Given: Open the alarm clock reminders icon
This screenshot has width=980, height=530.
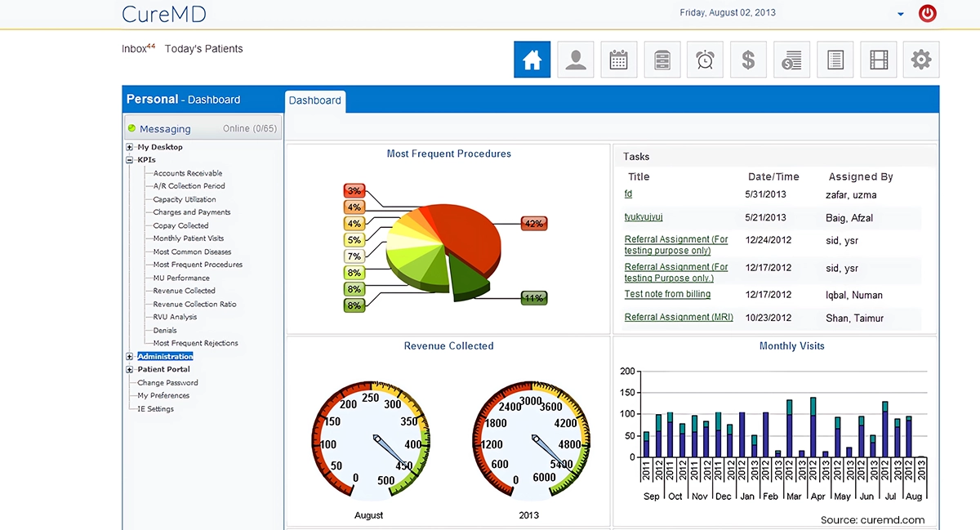Looking at the screenshot, I should click(x=705, y=60).
